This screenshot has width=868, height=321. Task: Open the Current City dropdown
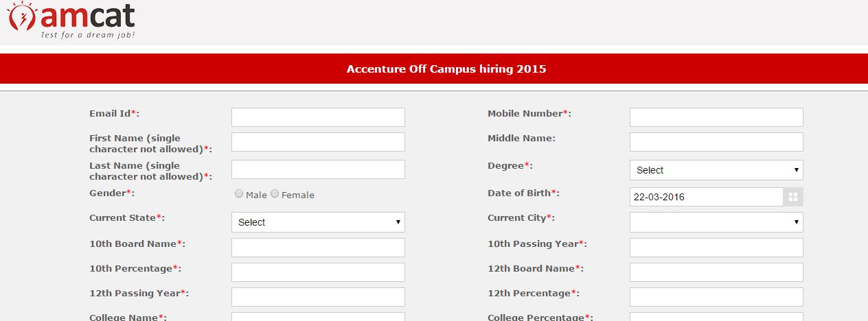pyautogui.click(x=716, y=222)
